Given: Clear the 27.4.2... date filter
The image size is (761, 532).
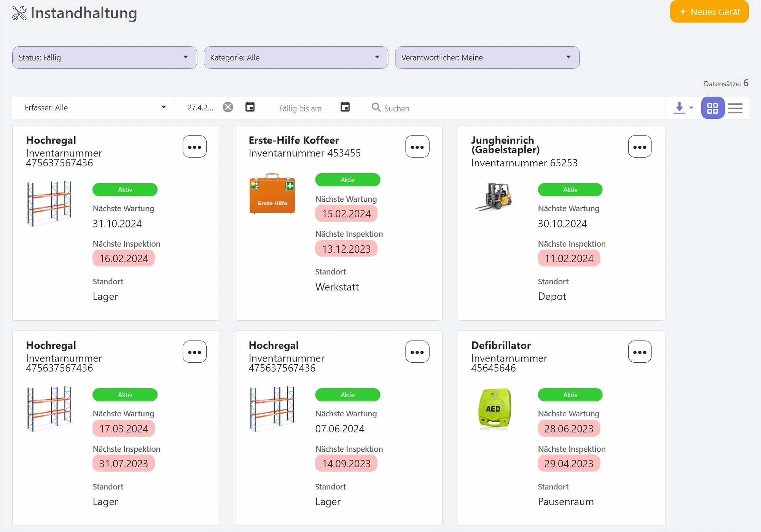Looking at the screenshot, I should tap(228, 107).
